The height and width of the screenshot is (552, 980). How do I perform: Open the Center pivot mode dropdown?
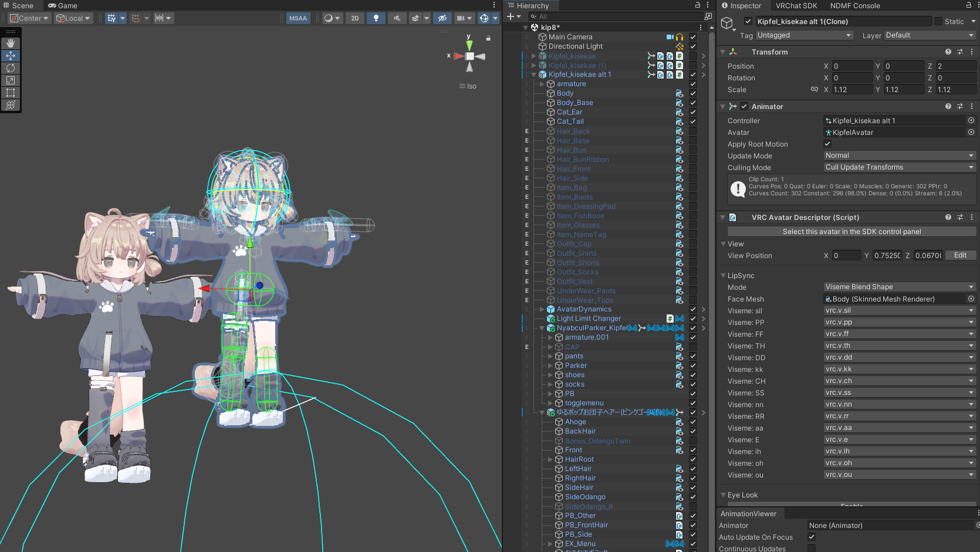[x=29, y=18]
